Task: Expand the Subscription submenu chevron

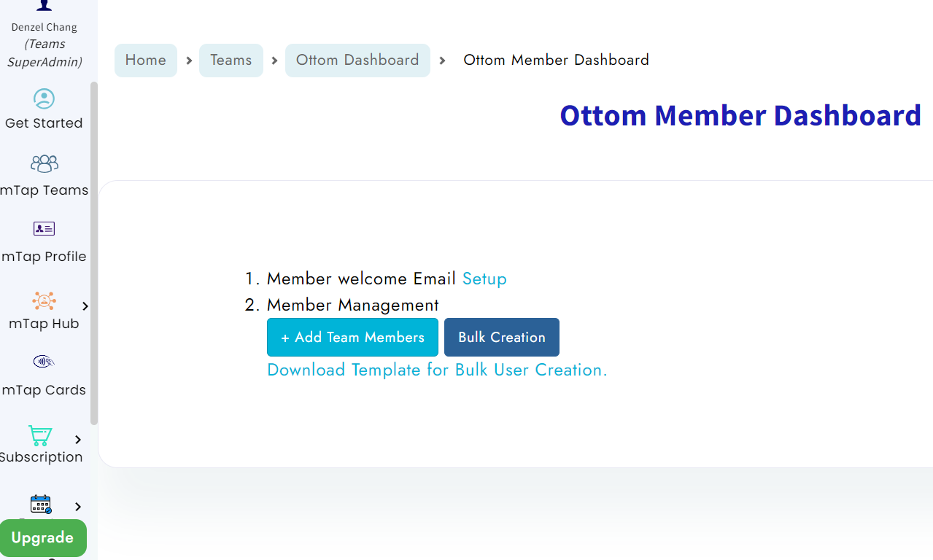Action: click(78, 439)
